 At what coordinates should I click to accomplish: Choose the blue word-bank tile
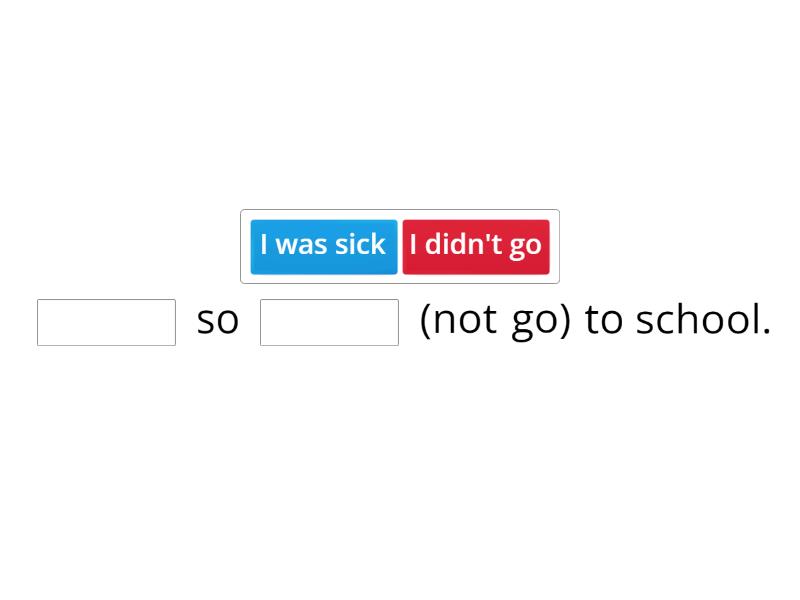323,246
